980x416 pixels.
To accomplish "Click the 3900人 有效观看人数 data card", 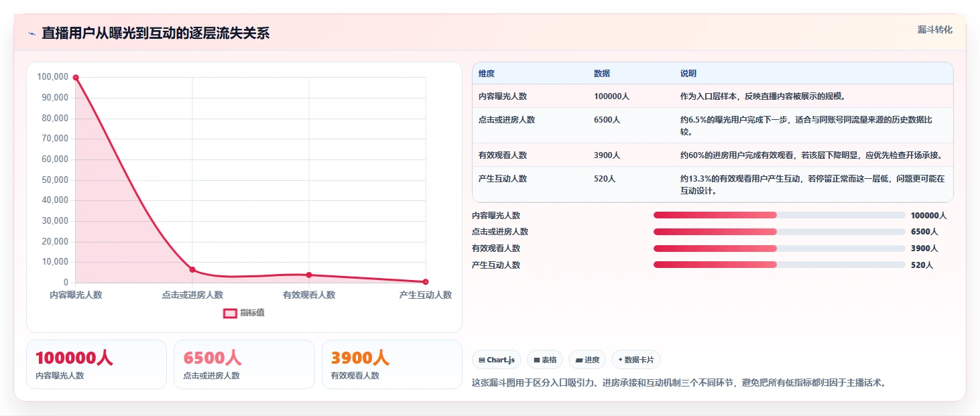I will tap(392, 364).
